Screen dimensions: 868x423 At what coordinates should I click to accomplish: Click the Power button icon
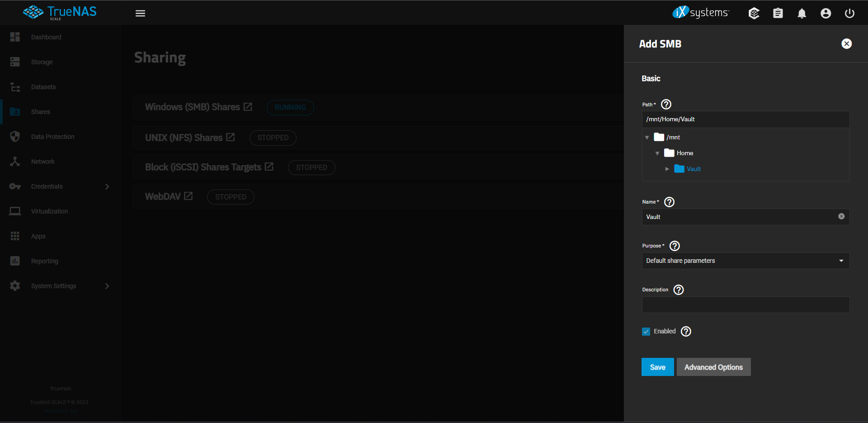pos(849,13)
